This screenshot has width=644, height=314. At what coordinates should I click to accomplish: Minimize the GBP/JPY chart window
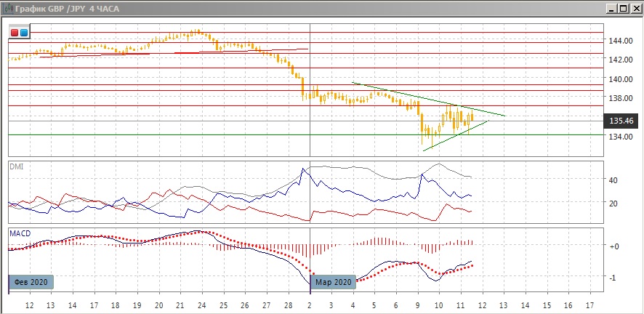(611, 9)
